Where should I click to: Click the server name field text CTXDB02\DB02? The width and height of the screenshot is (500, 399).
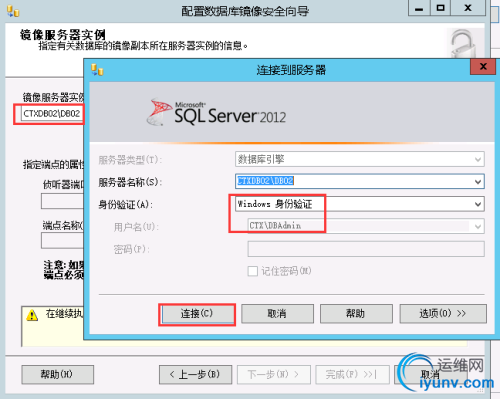[265, 181]
